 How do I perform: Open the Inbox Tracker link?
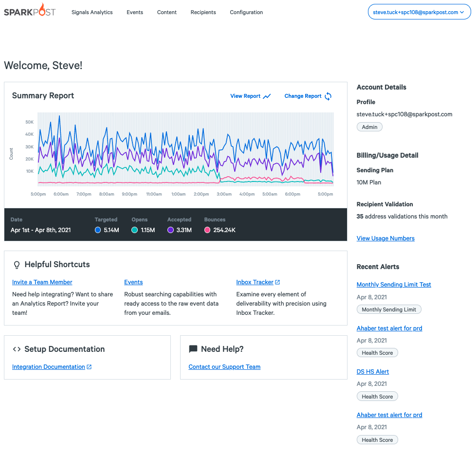[255, 282]
